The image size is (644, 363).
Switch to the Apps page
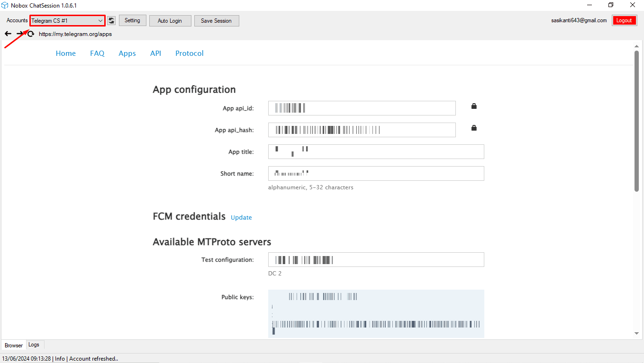tap(127, 53)
